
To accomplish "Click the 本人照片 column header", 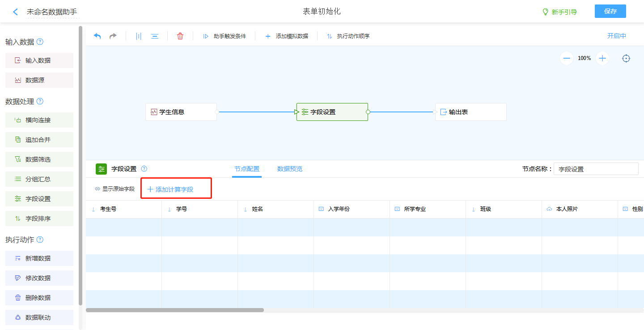I will pyautogui.click(x=580, y=209).
